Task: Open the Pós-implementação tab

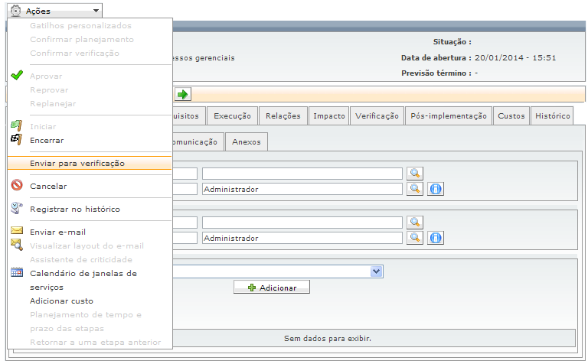Action: pos(448,116)
